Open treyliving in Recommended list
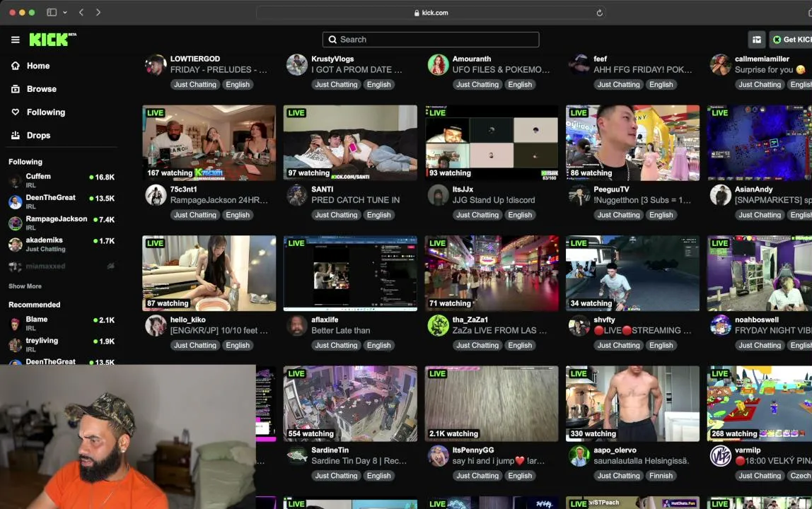 61,345
